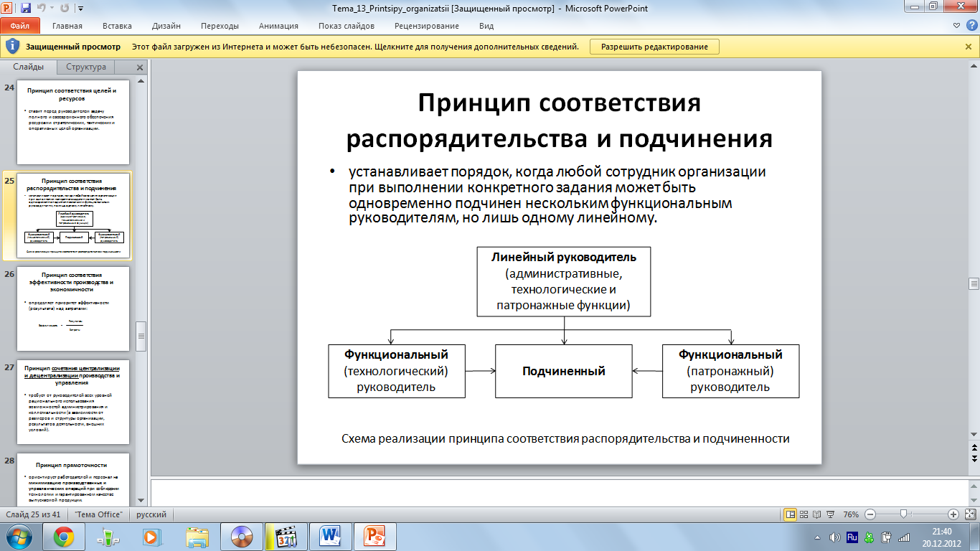
Task: Open the Вид ribbon tab
Action: coord(486,26)
